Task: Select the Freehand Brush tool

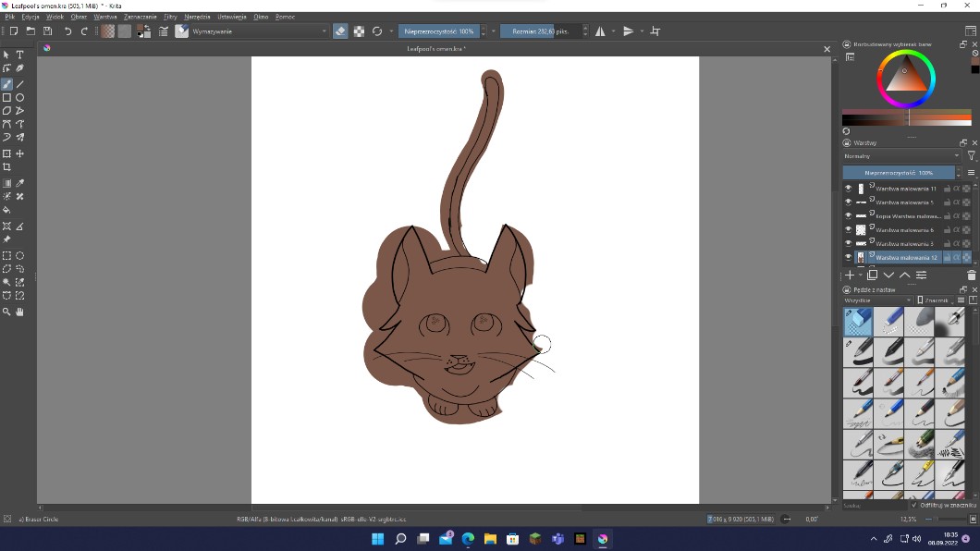Action: 6,84
